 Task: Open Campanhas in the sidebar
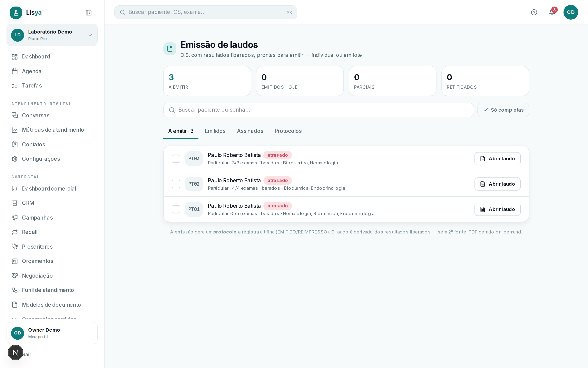(x=52, y=218)
